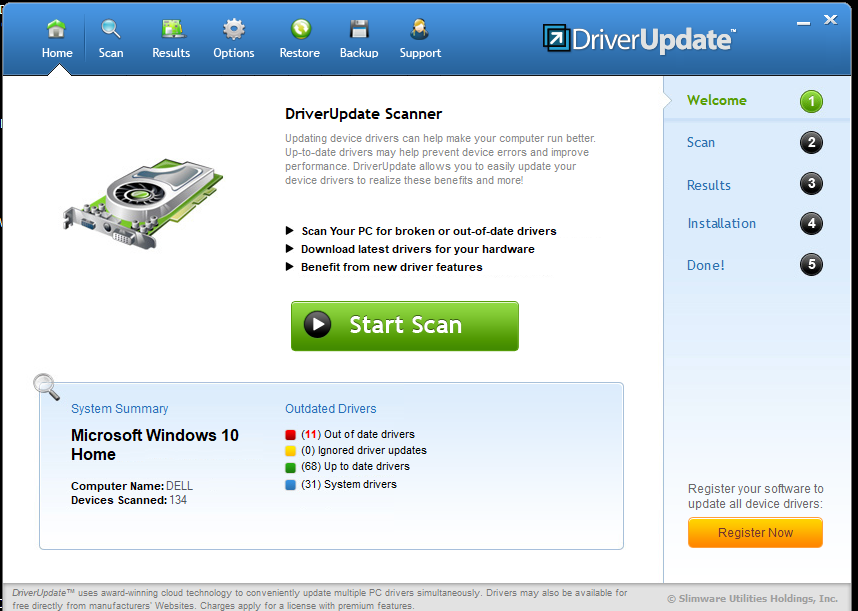Select the Scan step in sidebar
858x611 pixels.
click(701, 142)
